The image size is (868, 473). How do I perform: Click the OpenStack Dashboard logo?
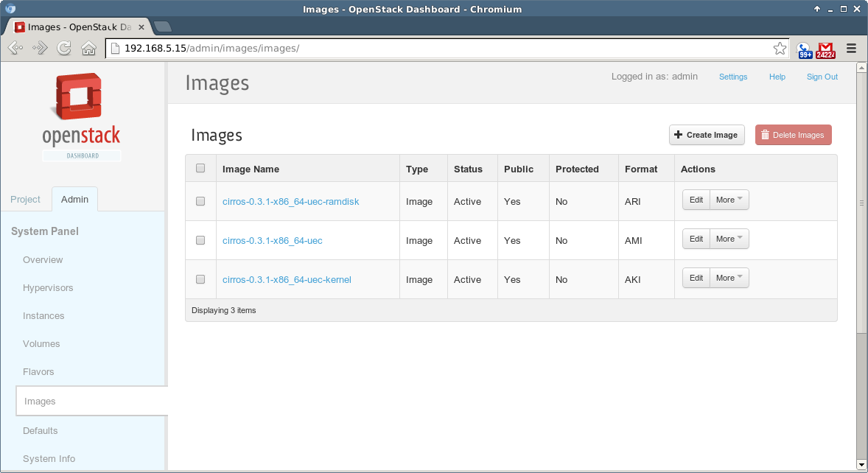tap(81, 116)
